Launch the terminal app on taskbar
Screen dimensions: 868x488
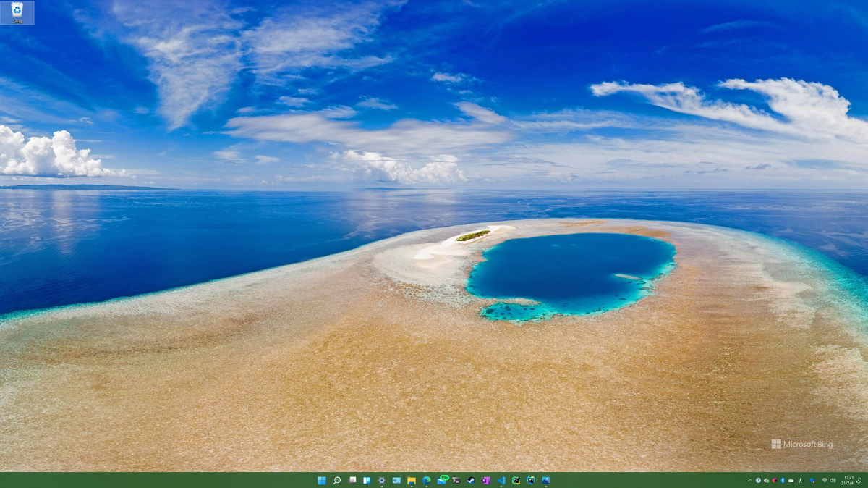coord(456,480)
